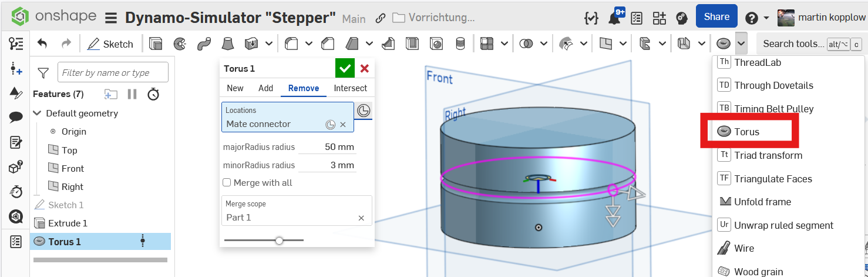Select the Modify fillet / face tool

click(x=566, y=44)
